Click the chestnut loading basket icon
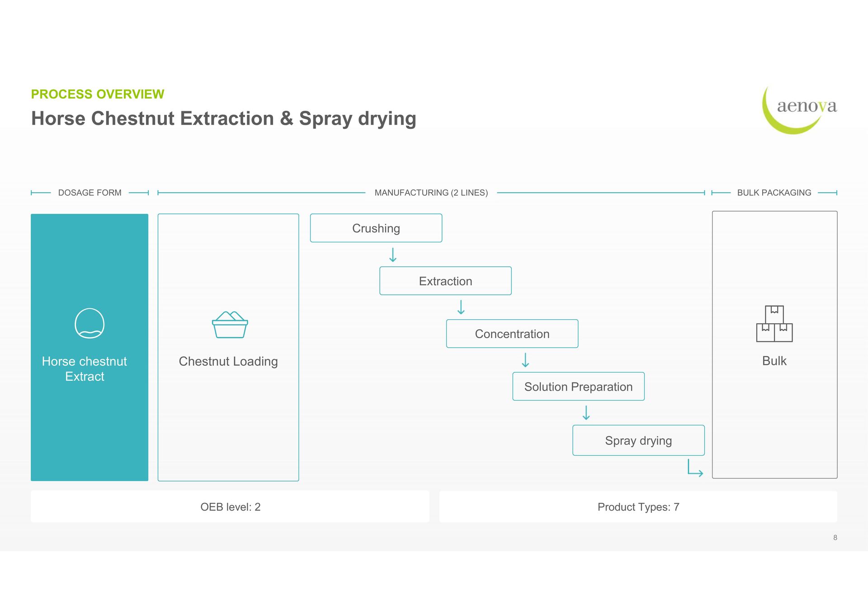868x614 pixels. (x=230, y=325)
